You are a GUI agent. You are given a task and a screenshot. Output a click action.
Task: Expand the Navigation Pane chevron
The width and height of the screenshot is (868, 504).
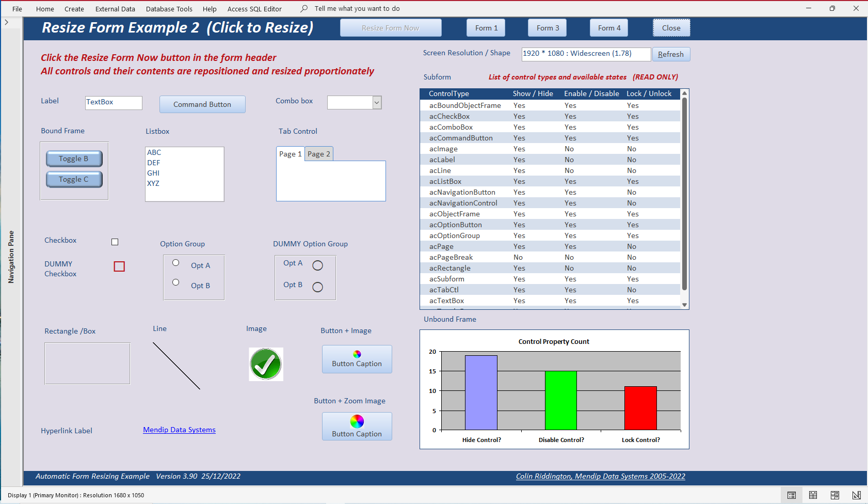tap(6, 22)
